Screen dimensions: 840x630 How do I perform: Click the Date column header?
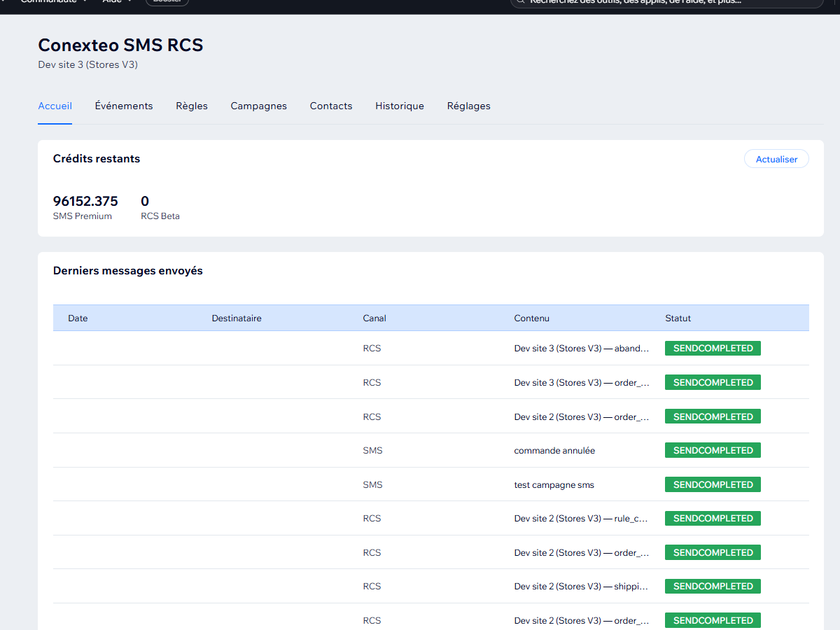coord(78,318)
